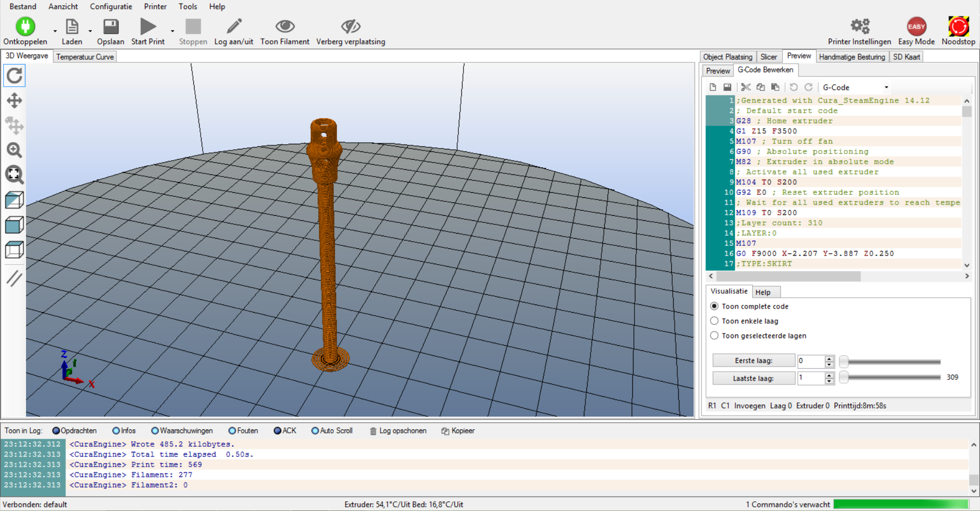
Task: Toggle Easy Mode button
Action: (916, 27)
